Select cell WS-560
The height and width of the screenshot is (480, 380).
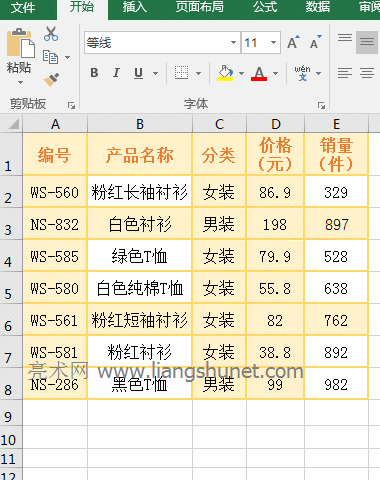[55, 191]
